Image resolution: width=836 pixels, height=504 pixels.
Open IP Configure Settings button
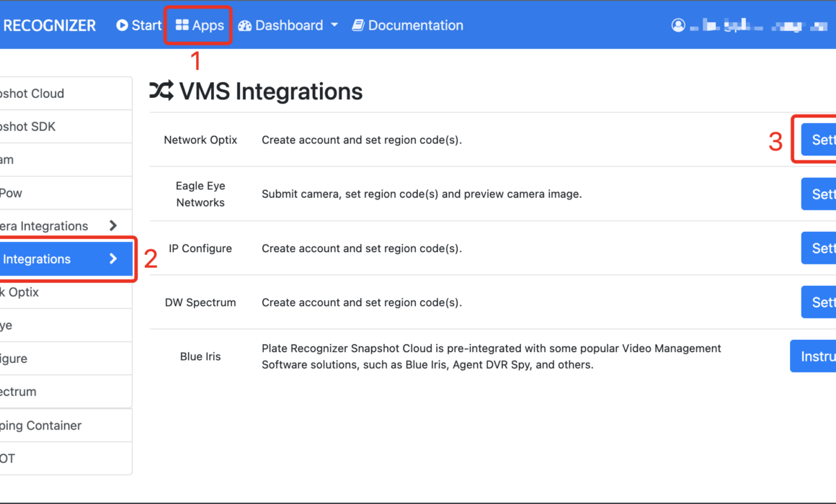[x=819, y=248]
